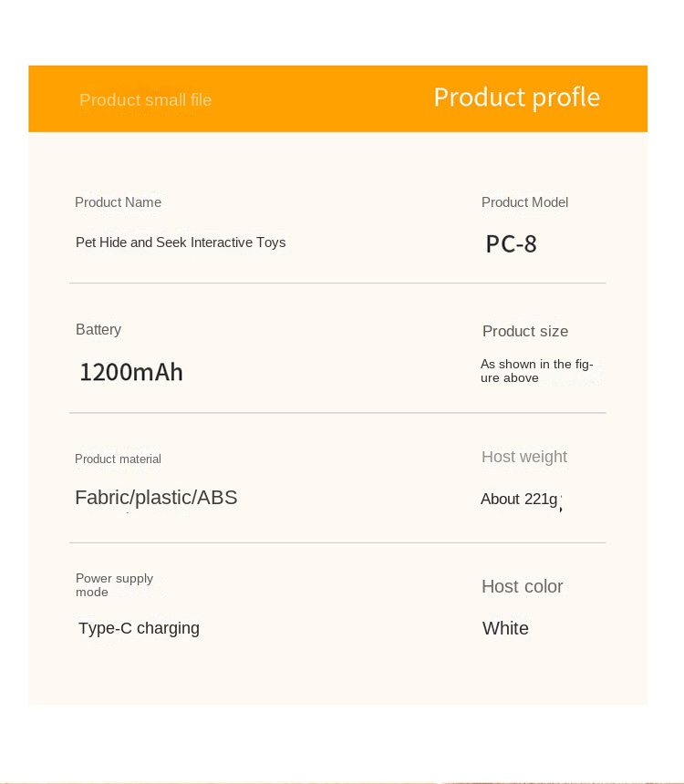Select the "About 221g" weight value
This screenshot has width=684, height=784.
[x=519, y=499]
